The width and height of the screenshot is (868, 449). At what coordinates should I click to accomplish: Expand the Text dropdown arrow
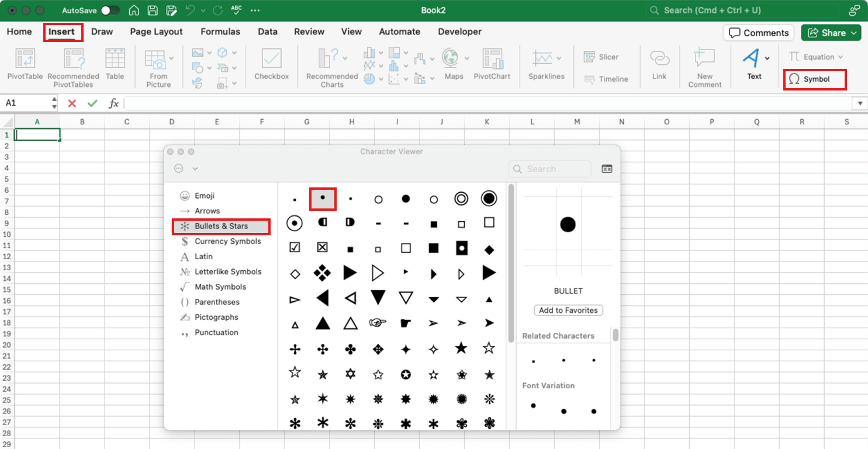point(767,58)
